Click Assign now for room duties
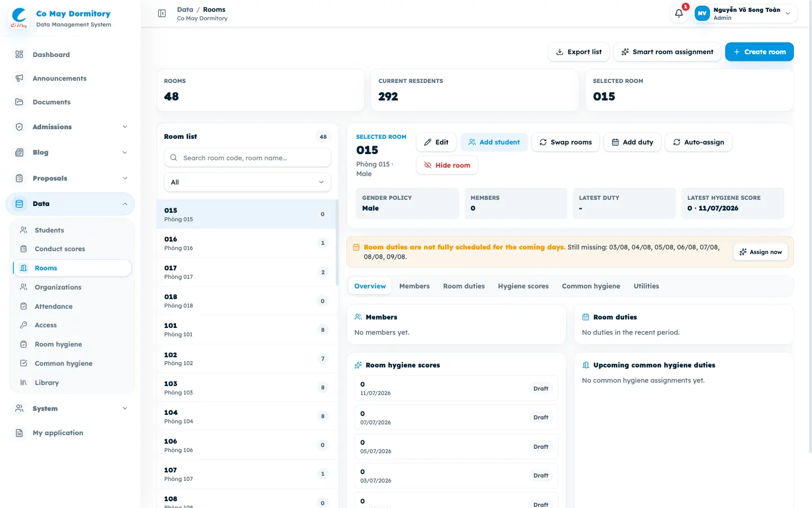Screen dimensions: 812x508 pyautogui.click(x=761, y=252)
